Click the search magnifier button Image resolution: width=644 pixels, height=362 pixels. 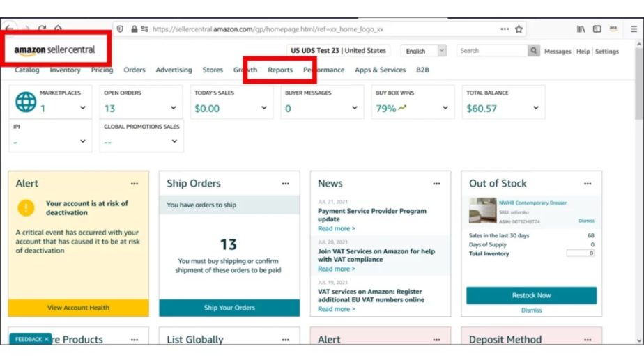click(533, 51)
